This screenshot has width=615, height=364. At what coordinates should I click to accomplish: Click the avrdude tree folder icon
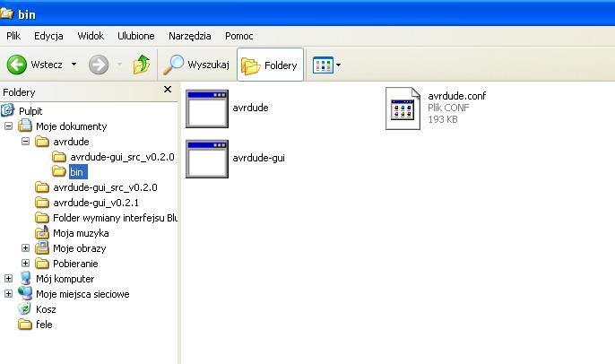pos(42,142)
